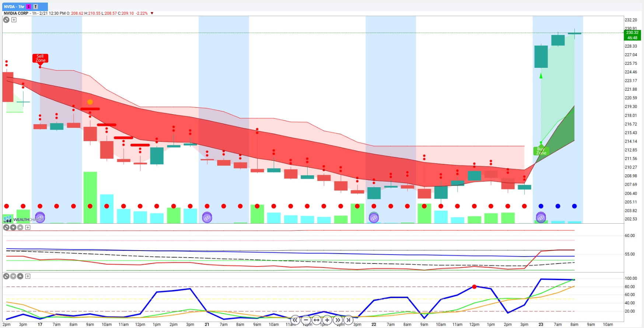The width and height of the screenshot is (644, 328).
Task: Click the red Sell Zone label
Action: 41,59
